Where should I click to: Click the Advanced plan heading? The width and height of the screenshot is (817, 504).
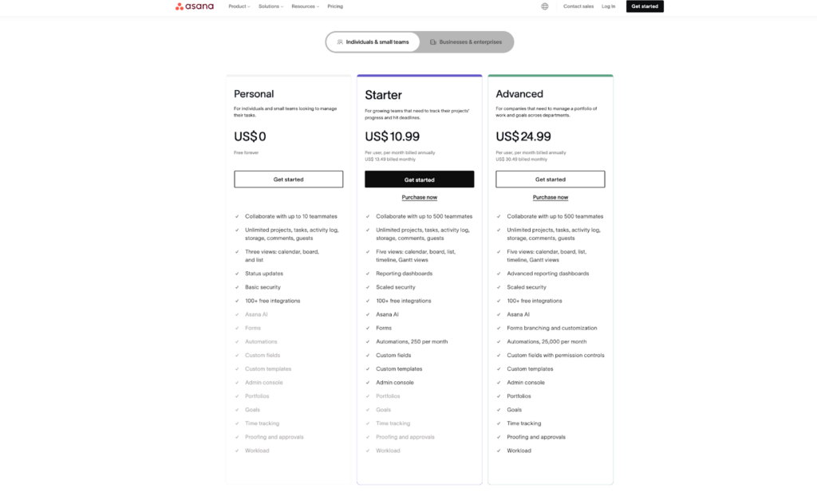[x=519, y=94]
